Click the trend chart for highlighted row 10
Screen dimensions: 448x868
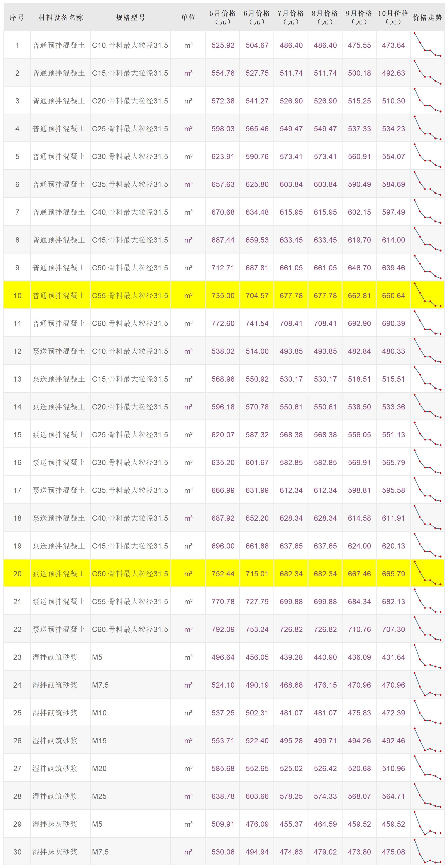point(427,295)
